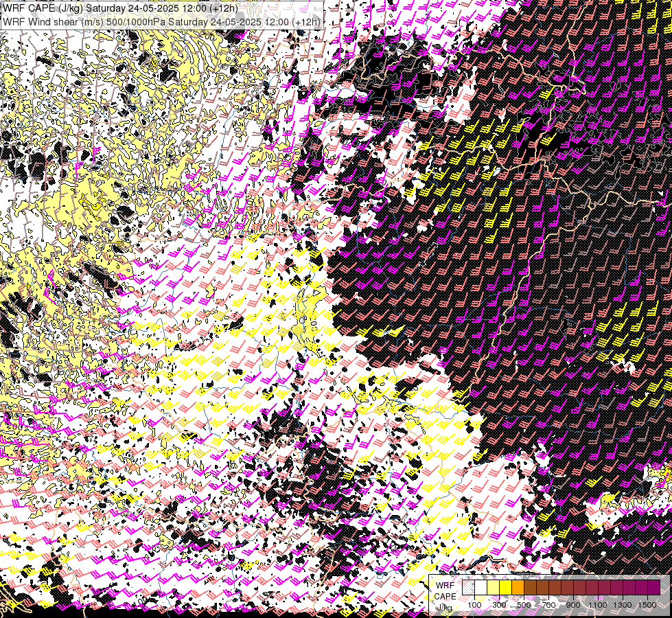This screenshot has height=618, width=672.
Task: Click the legend value 1300
Action: (623, 605)
